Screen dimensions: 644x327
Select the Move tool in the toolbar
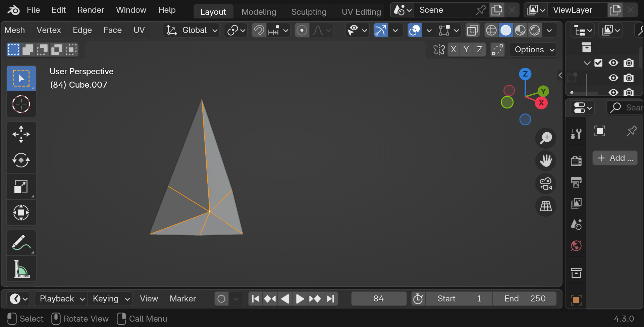[x=21, y=134]
